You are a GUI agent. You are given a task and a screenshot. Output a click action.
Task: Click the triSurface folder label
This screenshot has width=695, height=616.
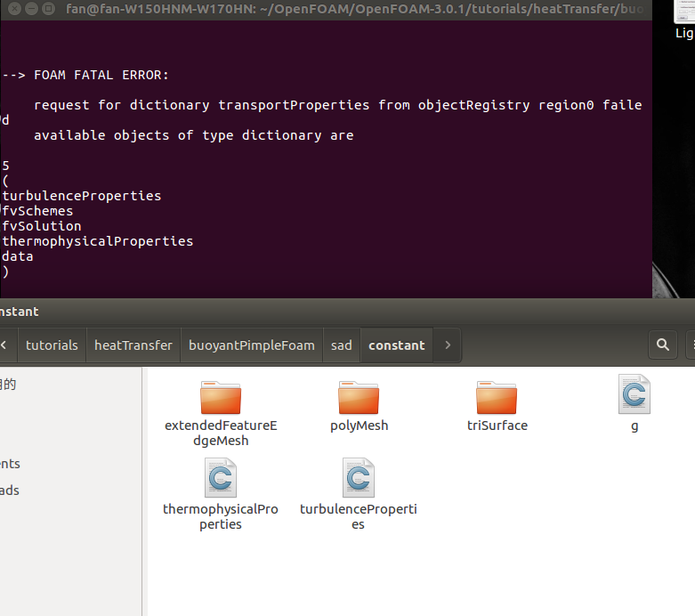pyautogui.click(x=497, y=426)
